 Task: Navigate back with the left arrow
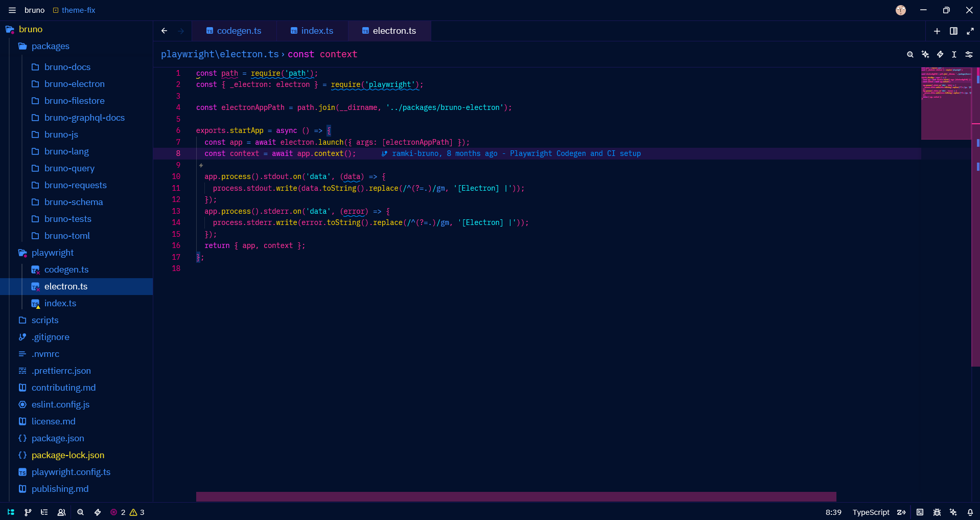(x=164, y=31)
